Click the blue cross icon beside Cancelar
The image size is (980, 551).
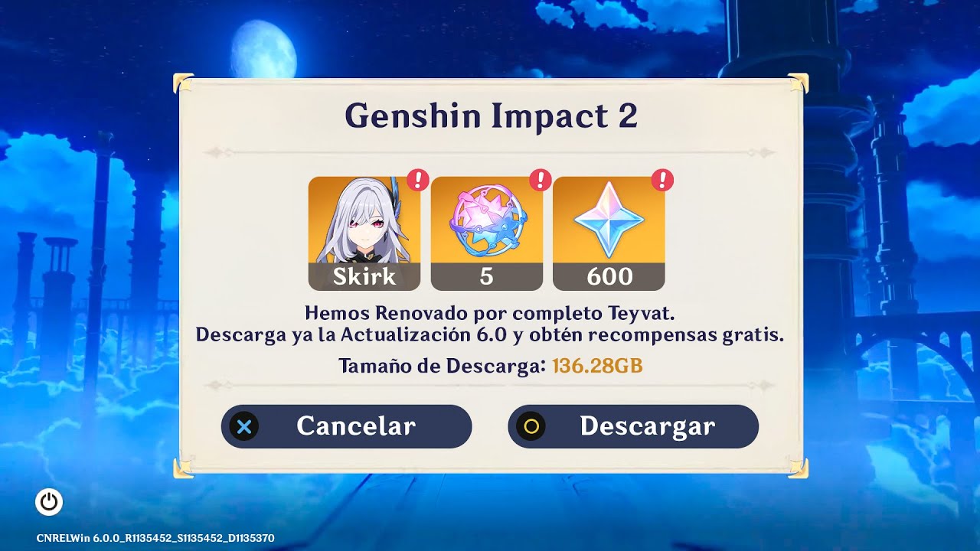pos(244,426)
